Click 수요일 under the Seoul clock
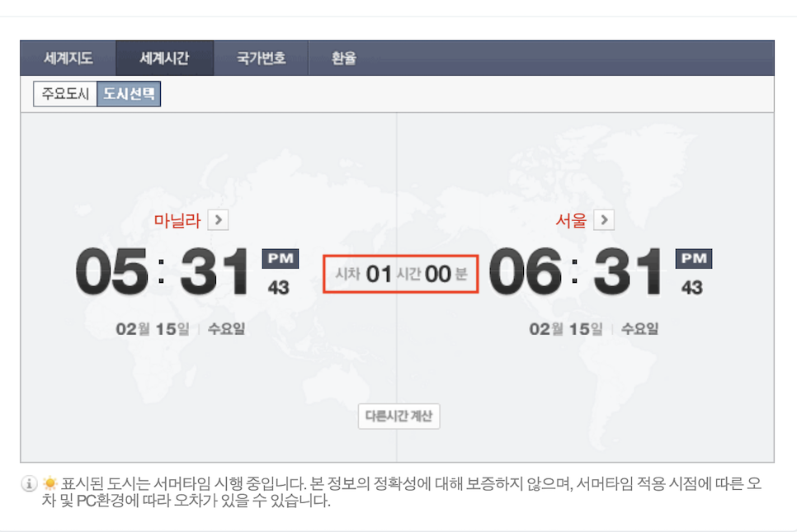Screen dimensions: 797x532 (639, 329)
